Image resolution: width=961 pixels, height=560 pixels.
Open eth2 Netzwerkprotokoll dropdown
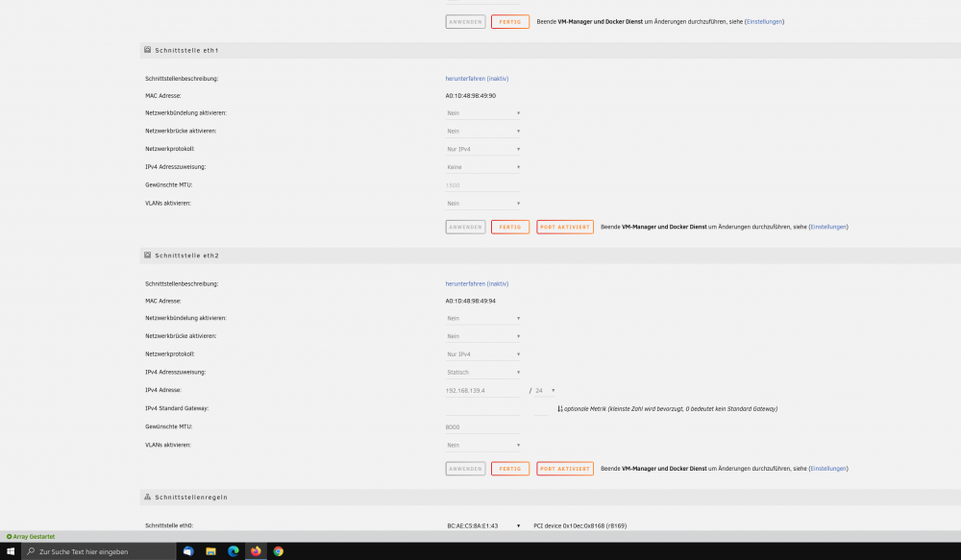(483, 354)
